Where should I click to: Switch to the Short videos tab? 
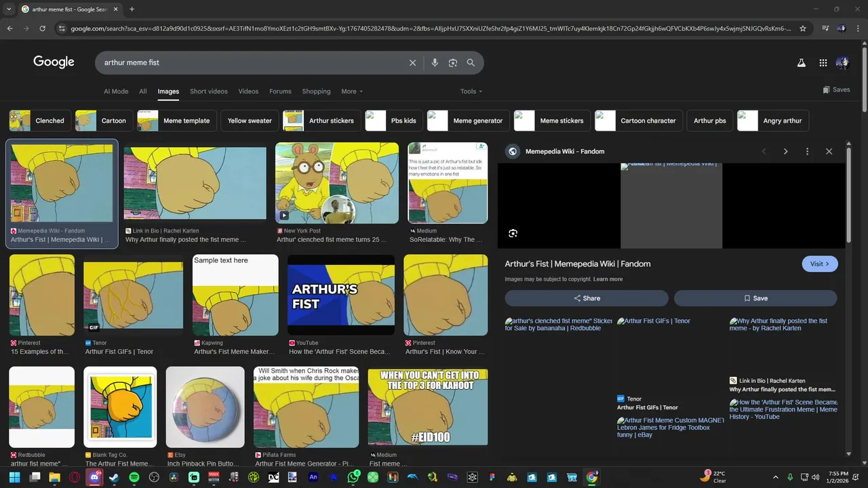pyautogui.click(x=209, y=91)
